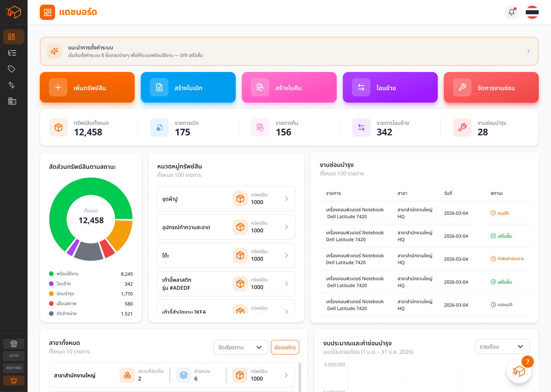This screenshot has height=392, width=551.
Task: Open the รายเดือน period dropdown
Action: (x=502, y=346)
